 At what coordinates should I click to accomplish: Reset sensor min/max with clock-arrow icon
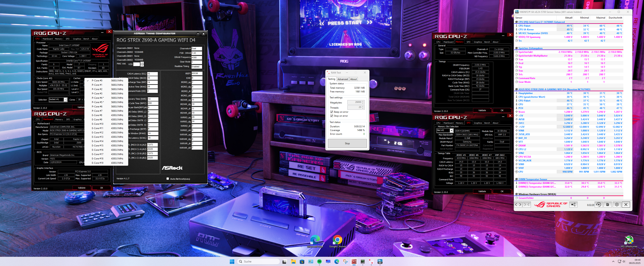(599, 204)
